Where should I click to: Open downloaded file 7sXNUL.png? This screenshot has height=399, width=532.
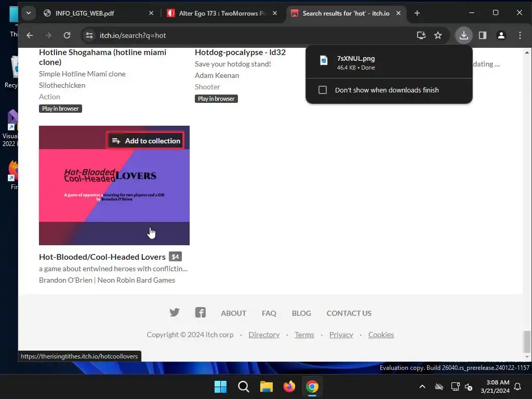389,62
